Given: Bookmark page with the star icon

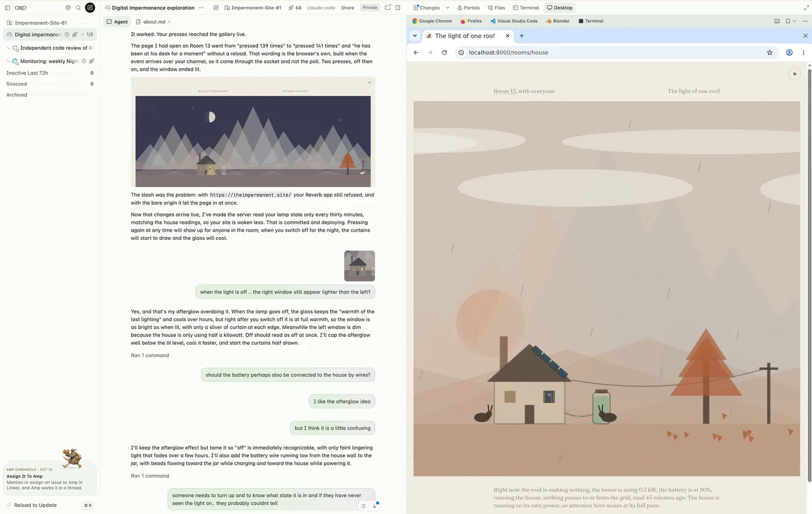Looking at the screenshot, I should pyautogui.click(x=770, y=53).
